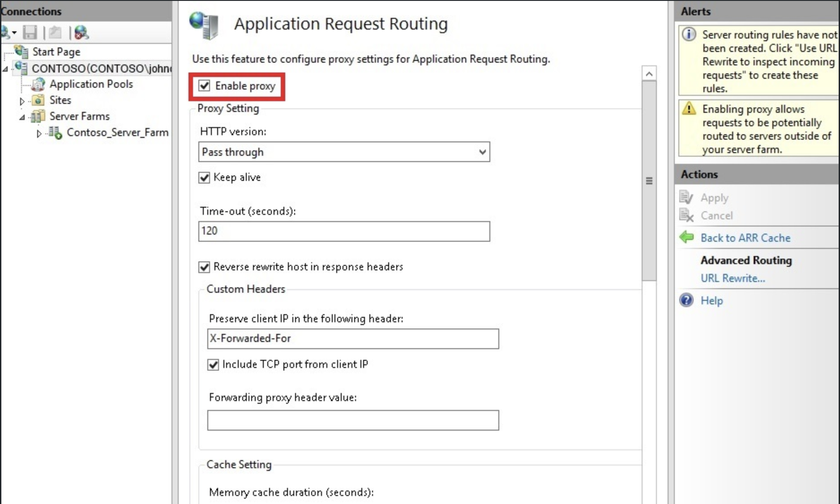Viewport: 840px width, 504px height.
Task: Toggle Reverse rewrite host in response headers
Action: tap(204, 267)
